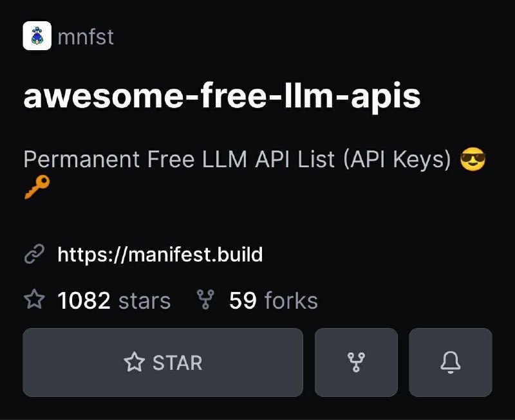View the 59 forks count

click(x=243, y=300)
